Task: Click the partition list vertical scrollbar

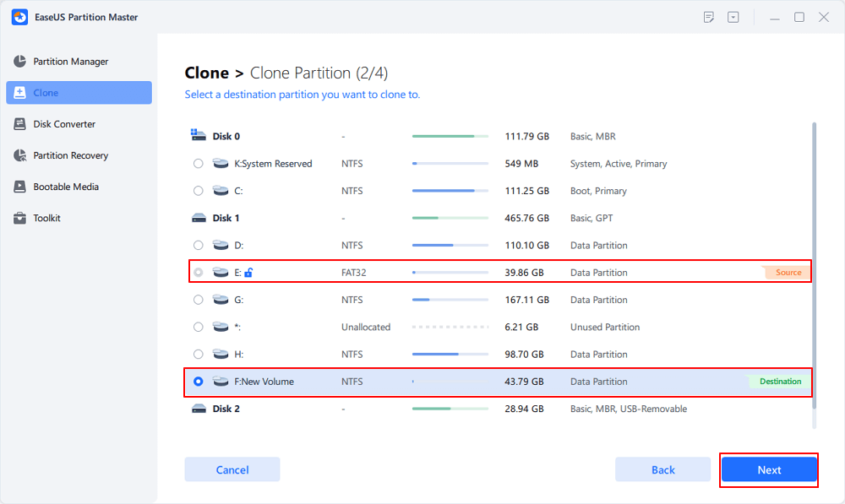Action: coord(814,265)
